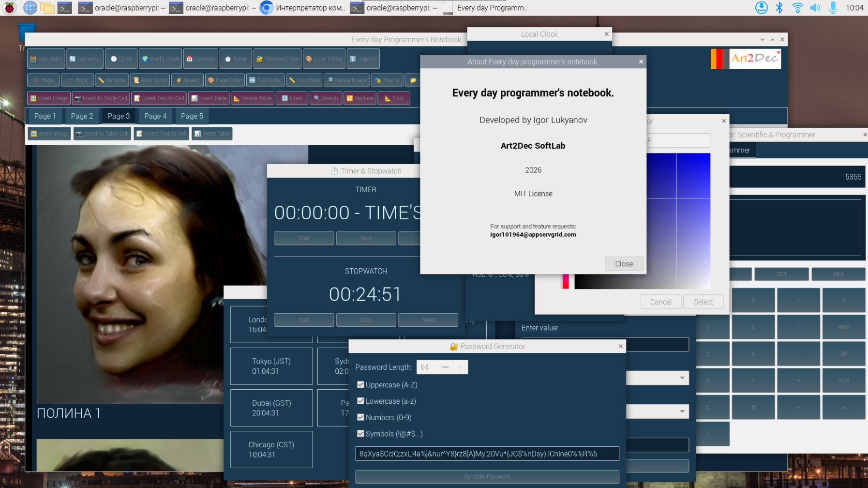Click the Bluetooth icon in the system tray
Image resolution: width=868 pixels, height=488 pixels.
click(x=779, y=8)
